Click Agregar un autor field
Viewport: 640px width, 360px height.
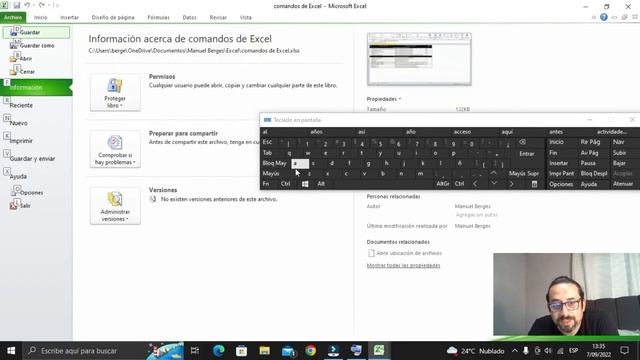(x=476, y=215)
